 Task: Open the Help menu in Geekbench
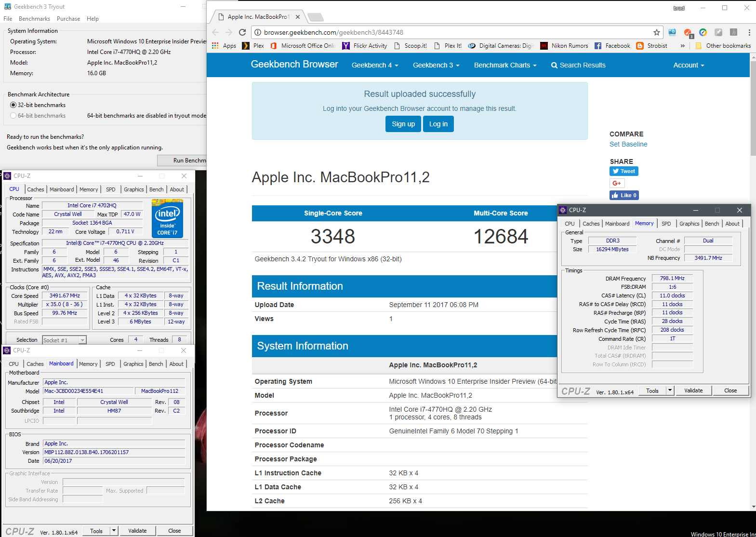click(x=93, y=19)
